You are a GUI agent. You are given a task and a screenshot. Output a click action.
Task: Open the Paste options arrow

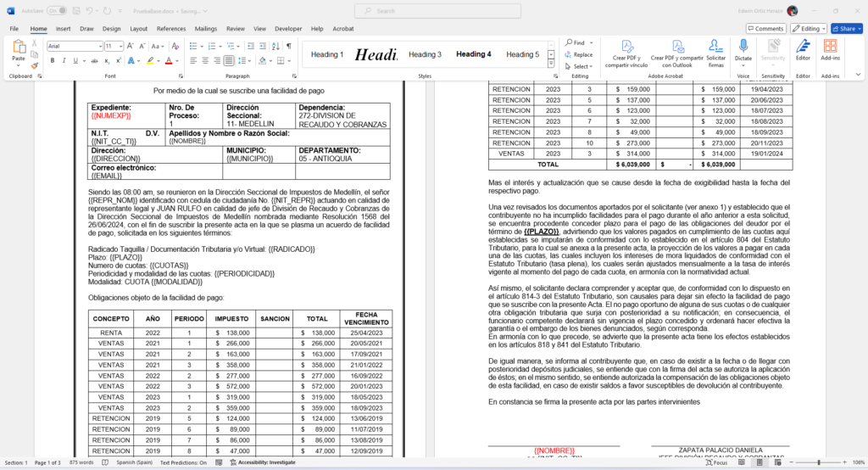pyautogui.click(x=19, y=65)
